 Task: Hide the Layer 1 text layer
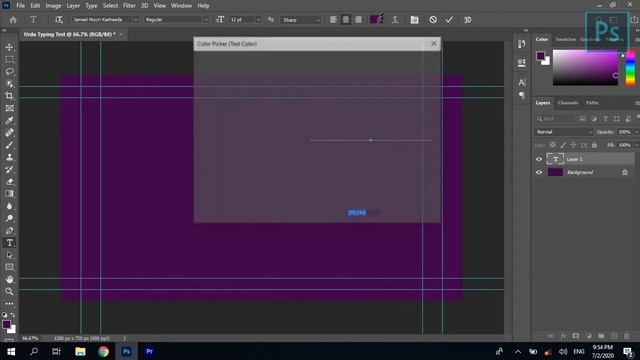click(539, 159)
